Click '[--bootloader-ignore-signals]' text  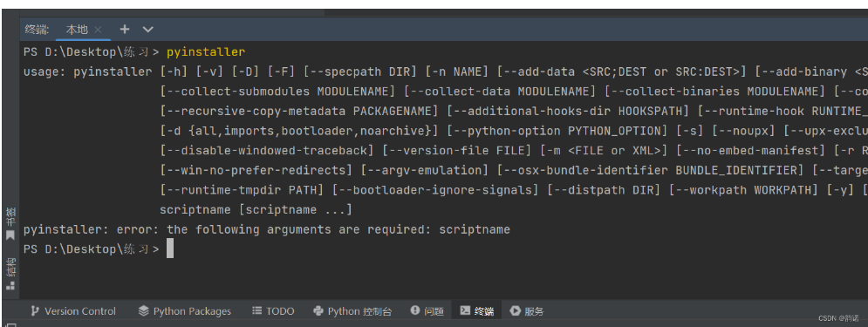coord(435,190)
